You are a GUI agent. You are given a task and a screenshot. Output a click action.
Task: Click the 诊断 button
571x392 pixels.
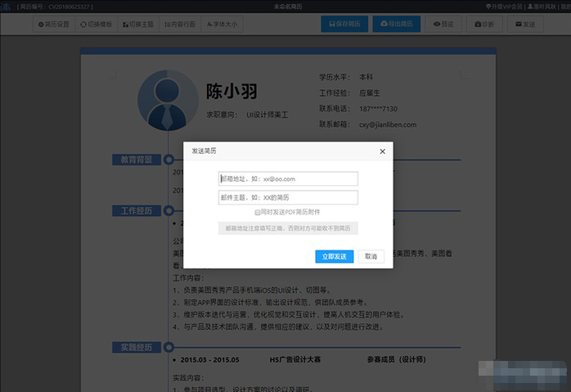[x=484, y=25]
